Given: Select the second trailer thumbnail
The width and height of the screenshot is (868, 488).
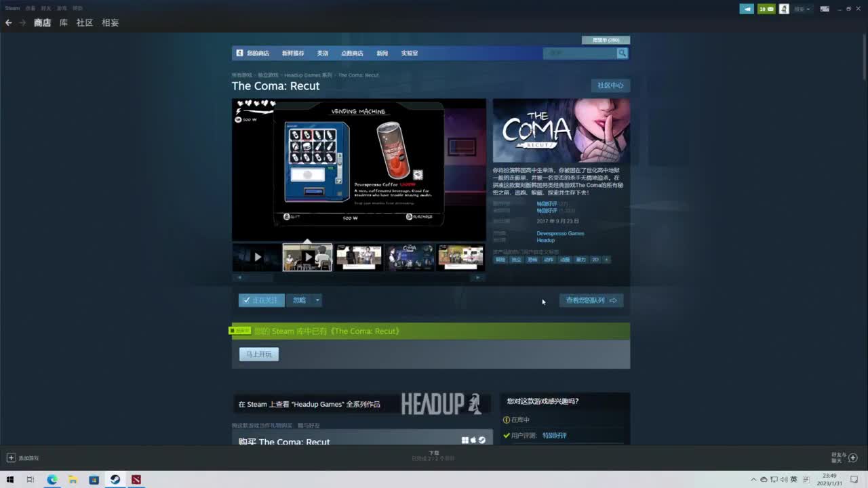Looking at the screenshot, I should 307,258.
